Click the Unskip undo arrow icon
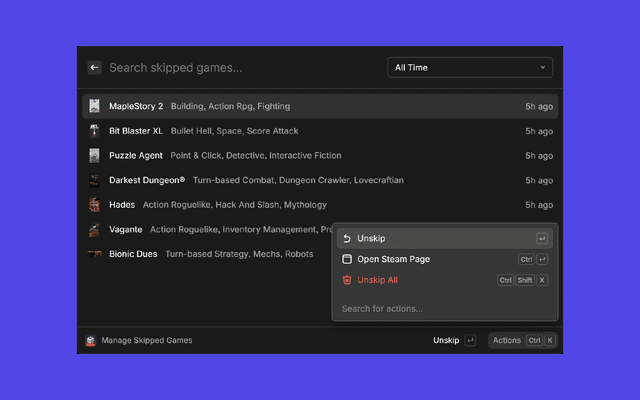This screenshot has width=640, height=400. coord(347,238)
